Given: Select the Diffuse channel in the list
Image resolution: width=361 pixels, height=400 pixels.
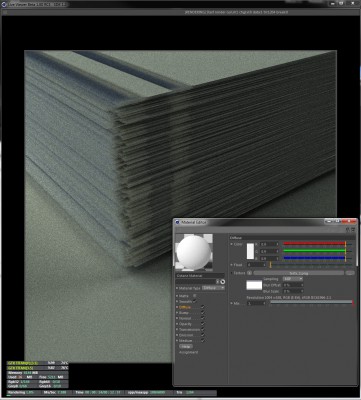Looking at the screenshot, I should pos(185,307).
